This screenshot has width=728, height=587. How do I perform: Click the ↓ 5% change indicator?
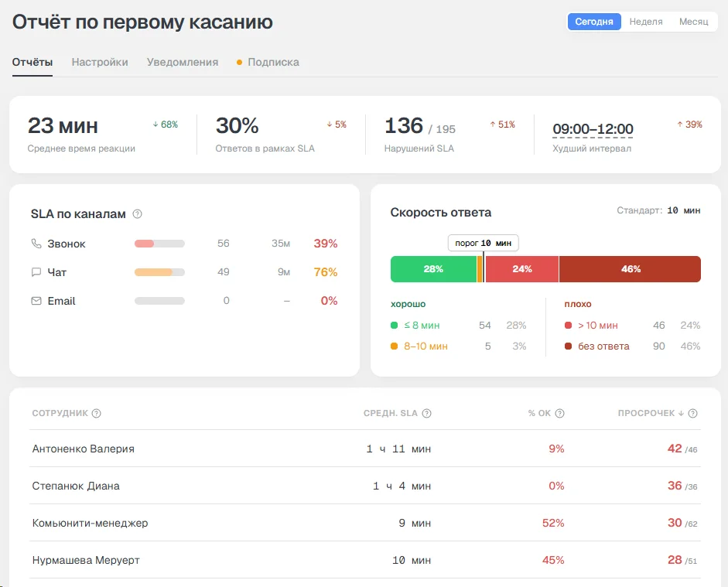click(x=337, y=125)
